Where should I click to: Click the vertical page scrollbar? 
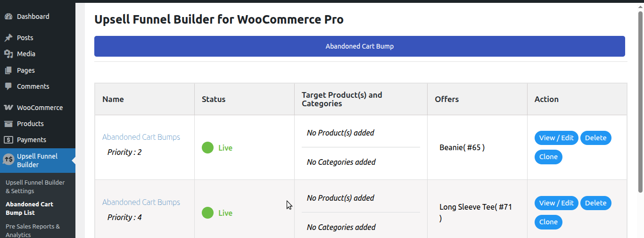640,102
